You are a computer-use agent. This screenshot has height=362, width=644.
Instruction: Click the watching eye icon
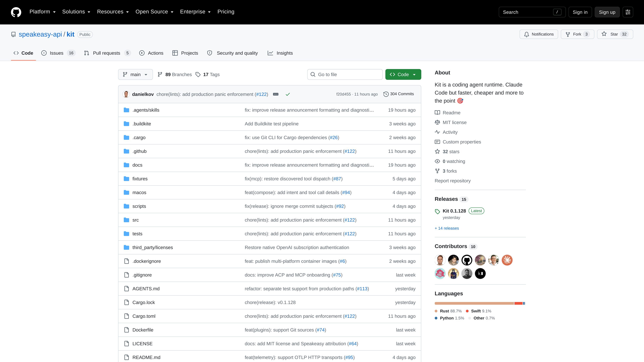[x=437, y=161]
